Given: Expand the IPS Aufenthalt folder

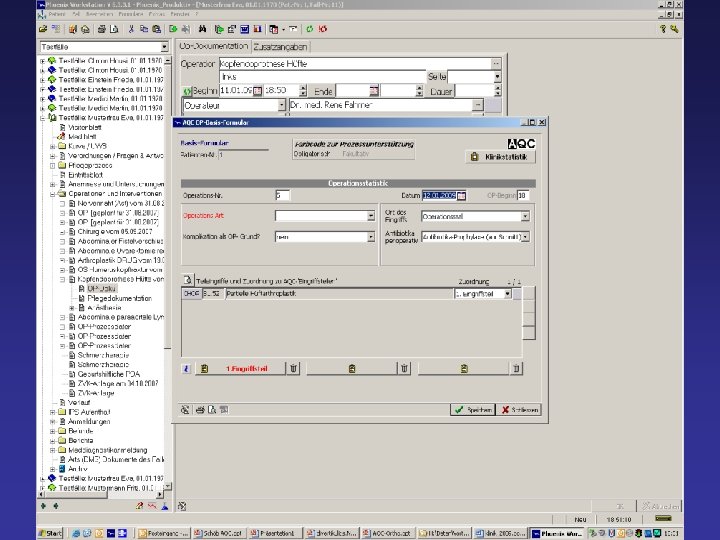Looking at the screenshot, I should (x=53, y=412).
